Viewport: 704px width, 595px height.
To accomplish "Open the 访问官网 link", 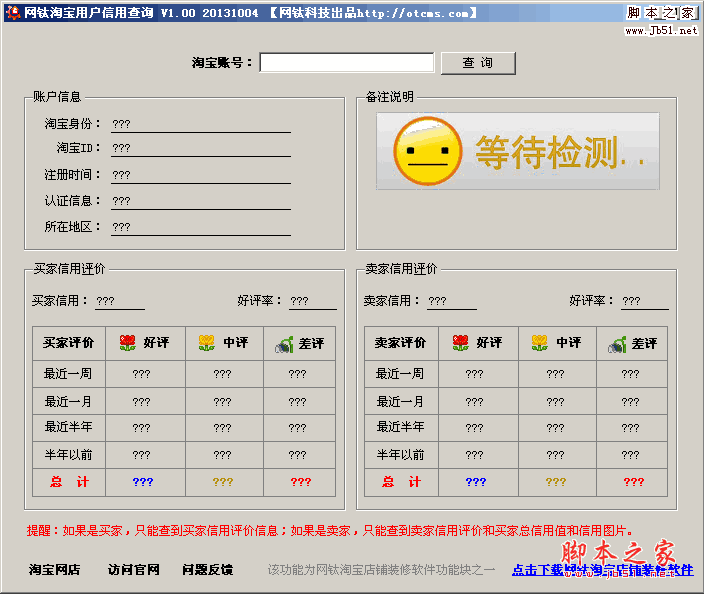I will coord(133,569).
